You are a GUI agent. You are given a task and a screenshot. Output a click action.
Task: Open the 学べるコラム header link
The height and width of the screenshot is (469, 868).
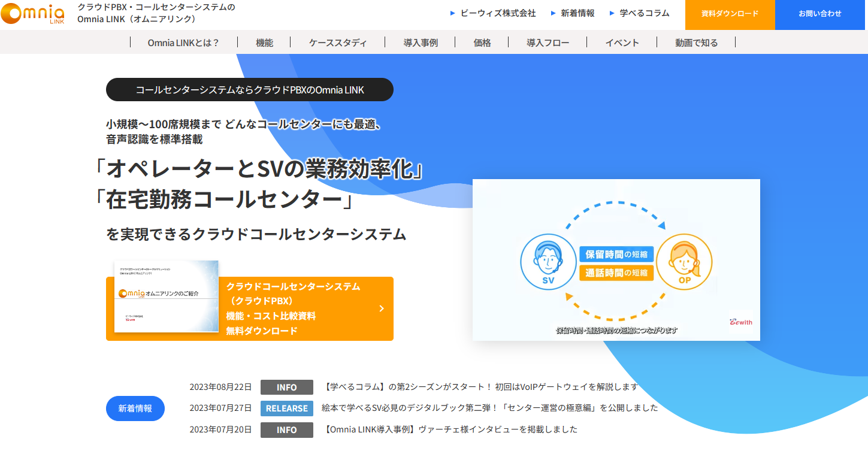coord(645,13)
